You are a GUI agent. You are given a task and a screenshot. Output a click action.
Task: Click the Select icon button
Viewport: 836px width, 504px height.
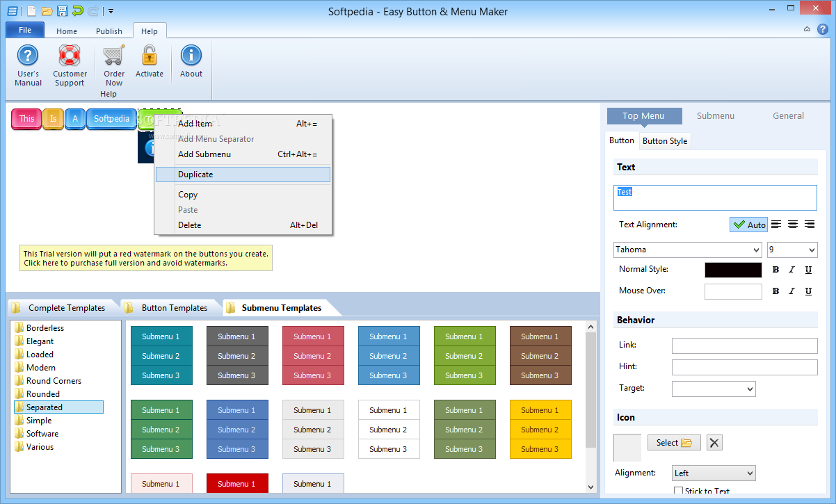pos(674,443)
